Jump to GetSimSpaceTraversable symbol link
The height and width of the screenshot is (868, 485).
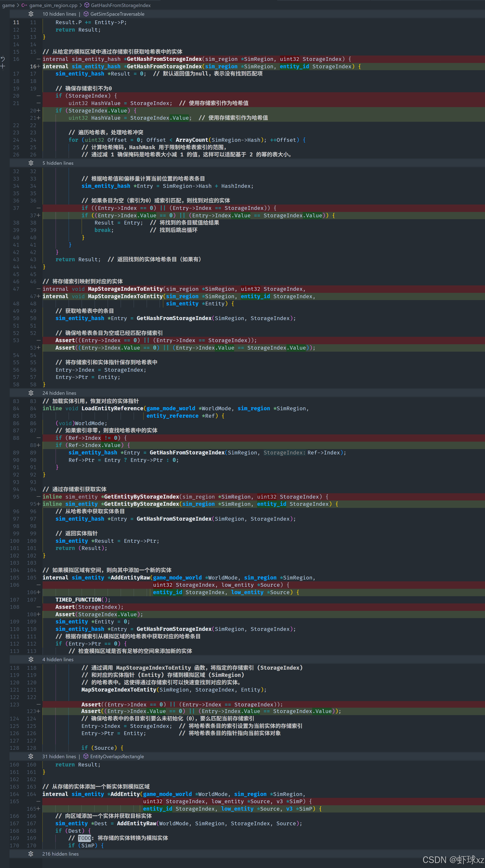point(117,14)
